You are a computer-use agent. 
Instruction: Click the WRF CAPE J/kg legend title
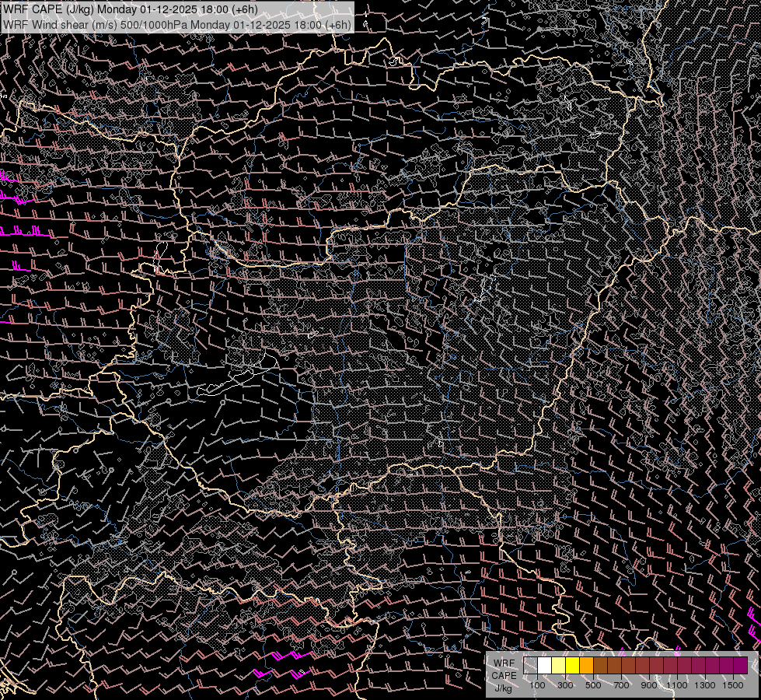point(504,675)
